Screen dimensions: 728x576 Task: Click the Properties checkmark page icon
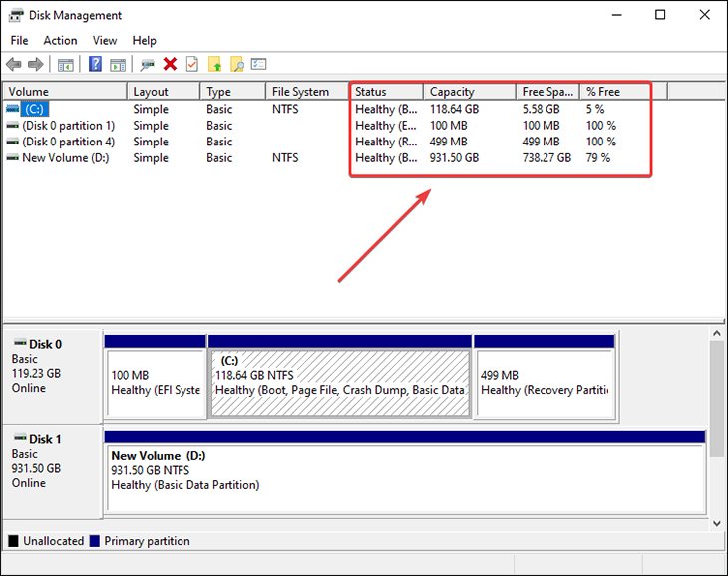pos(191,64)
